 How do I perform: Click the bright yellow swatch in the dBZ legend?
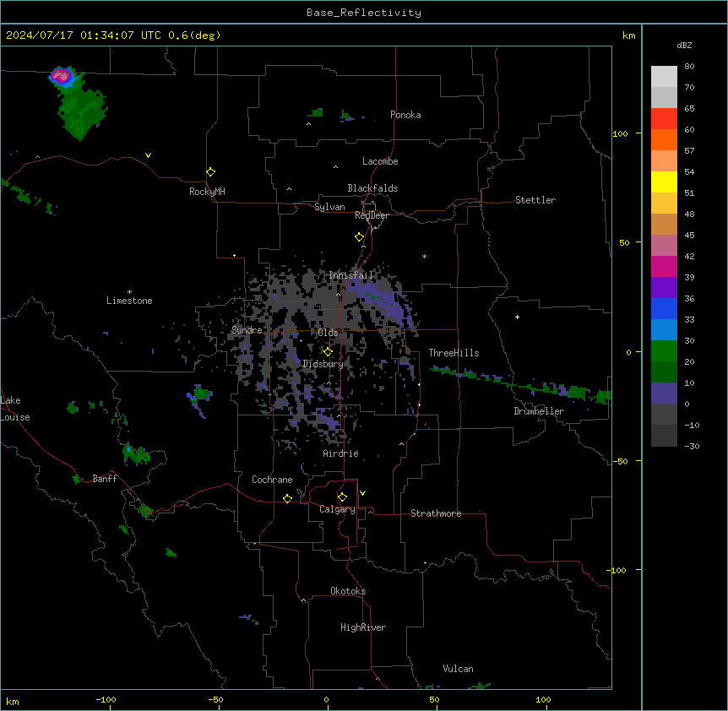tap(664, 182)
